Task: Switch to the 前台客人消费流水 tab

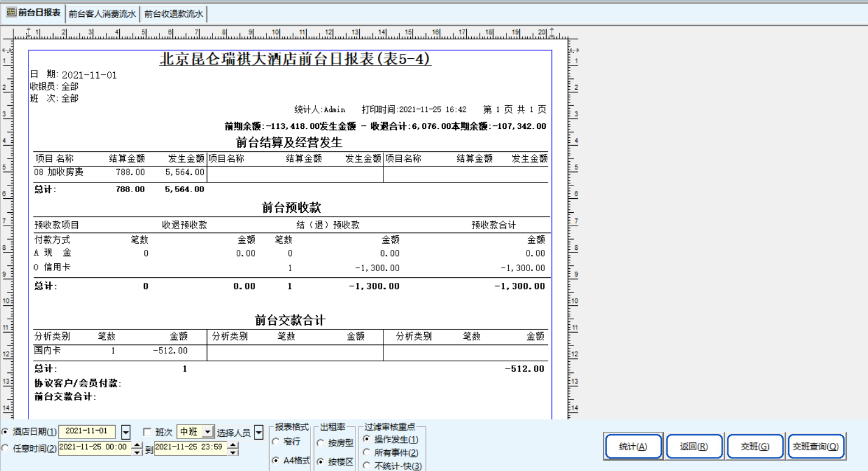Action: pos(102,13)
